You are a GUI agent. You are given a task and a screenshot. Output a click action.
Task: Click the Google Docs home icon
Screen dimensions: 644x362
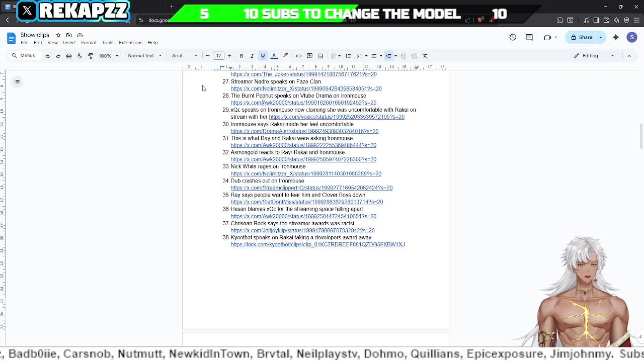point(11,38)
